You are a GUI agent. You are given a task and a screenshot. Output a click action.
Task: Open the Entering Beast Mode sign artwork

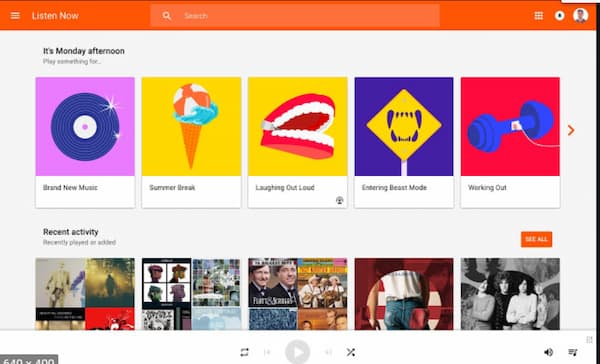[x=404, y=127]
